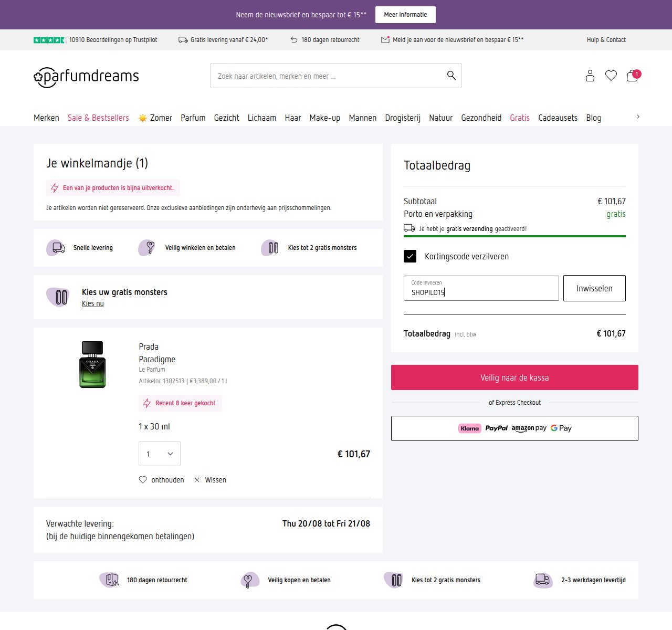Click the 'Thu 20/08 tot Fri 21/08' delivery date
The height and width of the screenshot is (630, 672).
[x=326, y=523]
